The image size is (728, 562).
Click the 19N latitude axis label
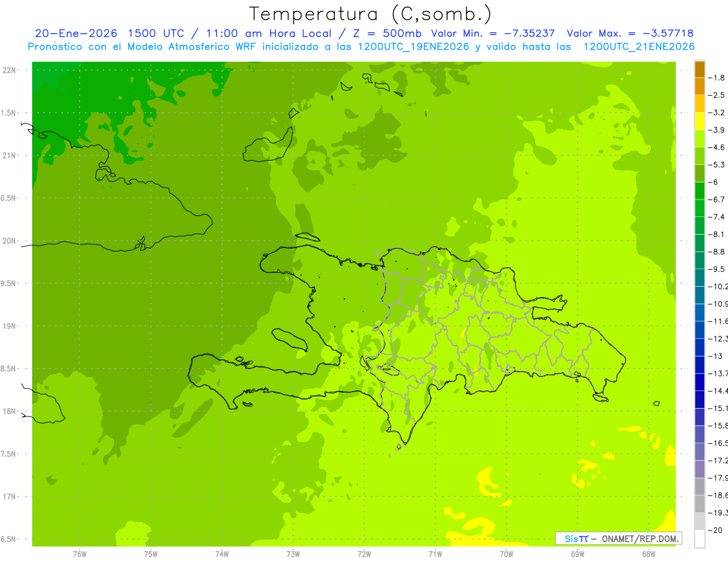[x=10, y=326]
